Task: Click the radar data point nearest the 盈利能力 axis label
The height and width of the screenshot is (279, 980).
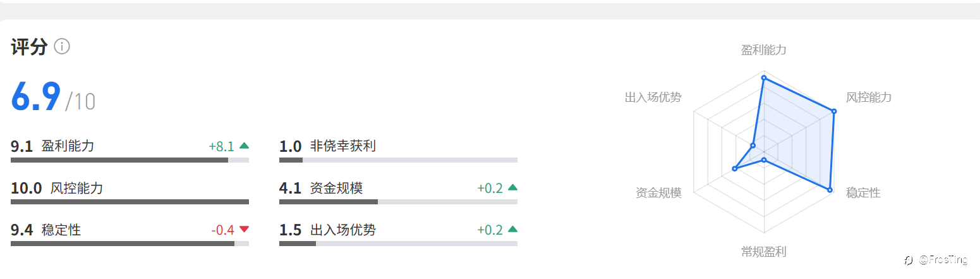Action: click(764, 78)
